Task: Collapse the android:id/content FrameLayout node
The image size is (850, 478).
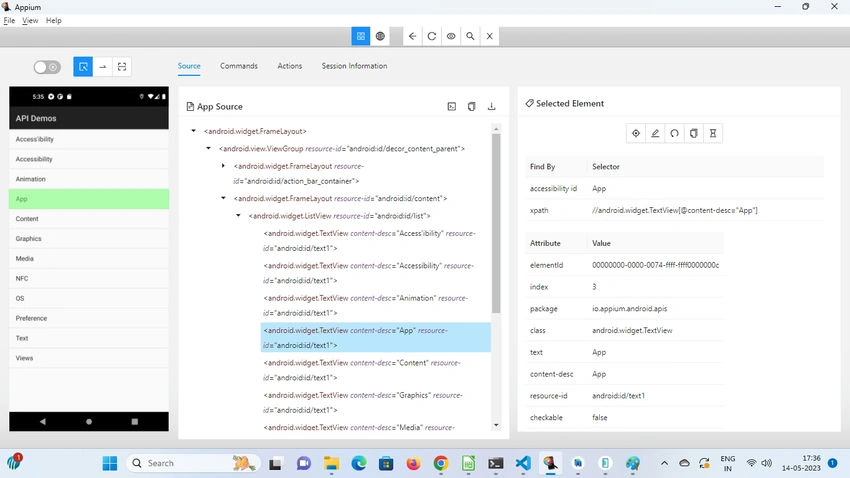Action: [223, 198]
